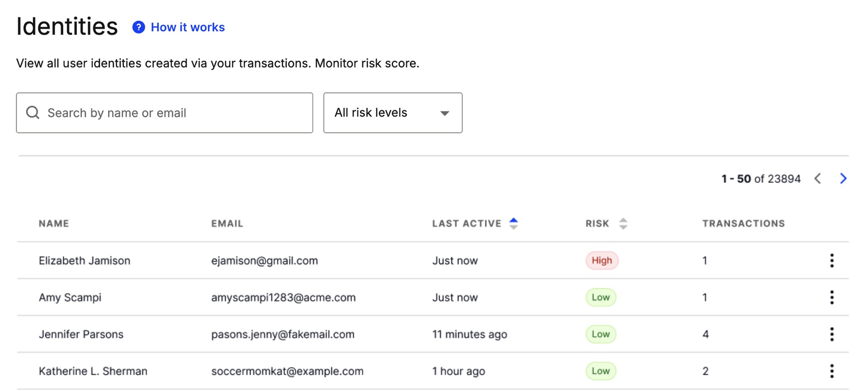The image size is (868, 392).
Task: Go to next page of identities
Action: [x=843, y=178]
